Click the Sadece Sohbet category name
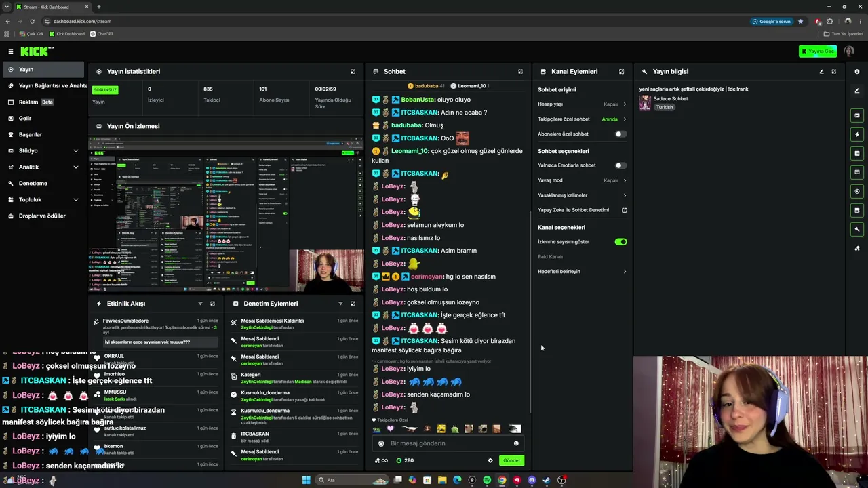The image size is (868, 488). click(x=671, y=99)
